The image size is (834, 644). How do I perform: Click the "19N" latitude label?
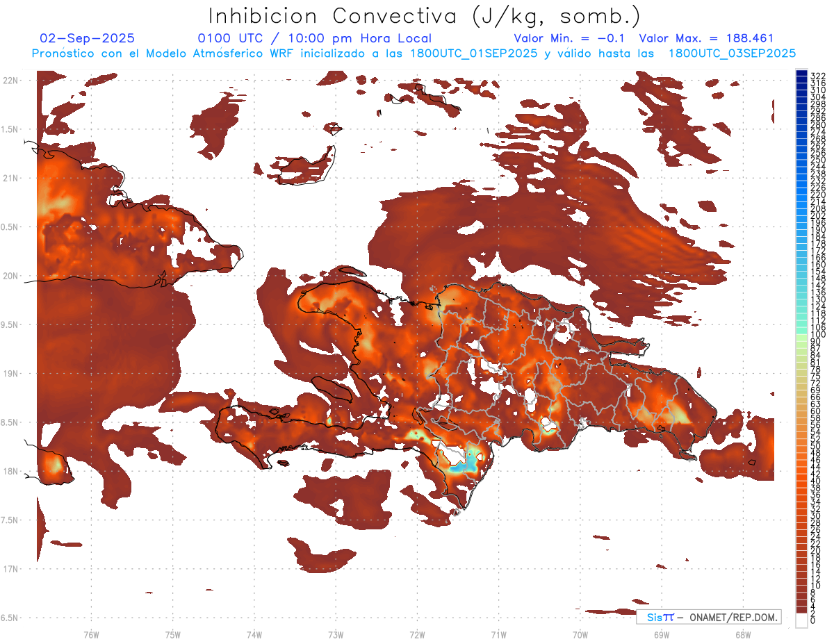pos(11,374)
